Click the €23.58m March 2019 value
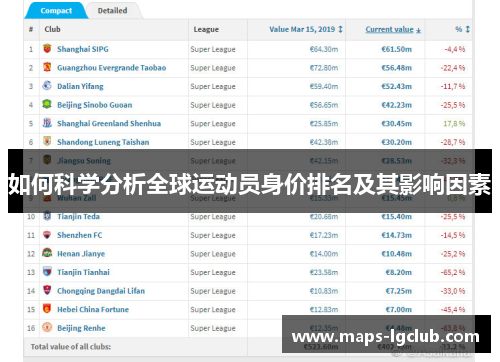Image resolution: width=500 pixels, height=362 pixels. pos(324,272)
